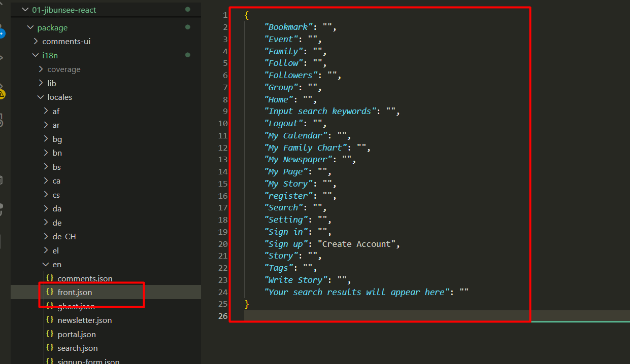Select the bg locale folder
Image resolution: width=630 pixels, height=364 pixels.
coord(57,139)
